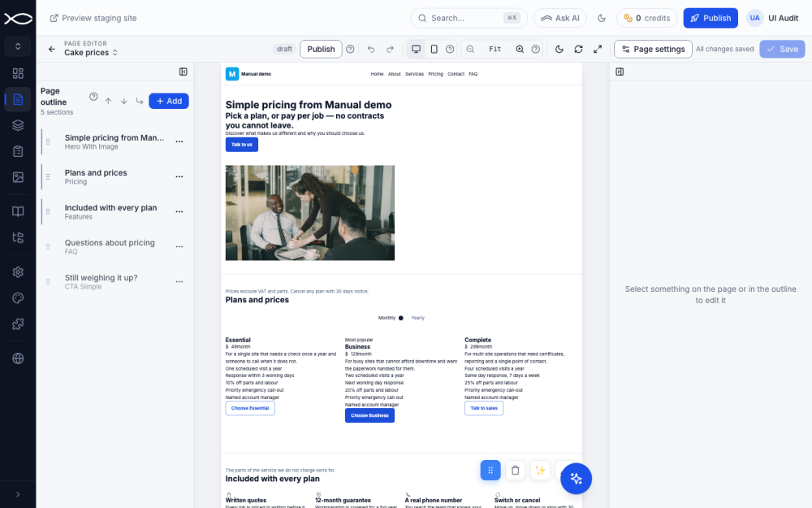
Task: Expand the preview to fullscreen
Action: (598, 50)
